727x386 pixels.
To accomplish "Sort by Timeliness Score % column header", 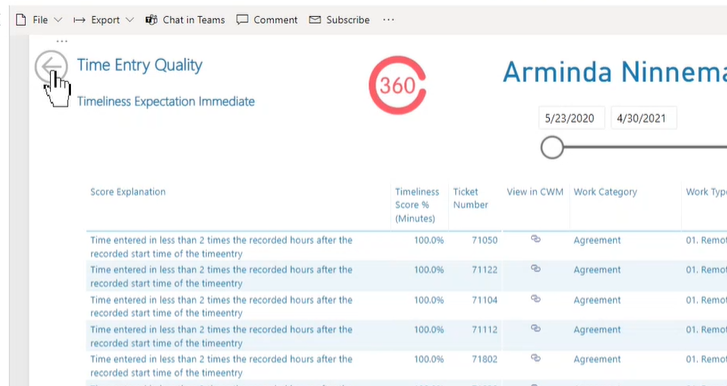I will (x=417, y=205).
